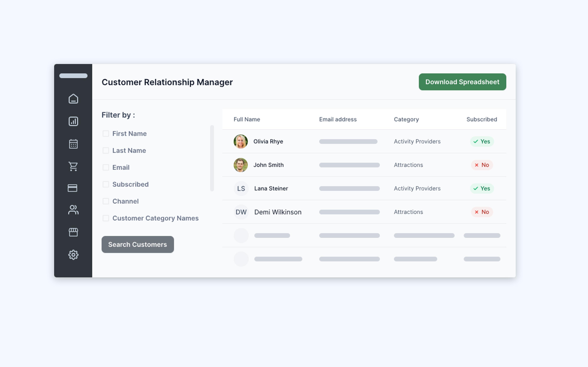Click the Email address column header

click(338, 119)
